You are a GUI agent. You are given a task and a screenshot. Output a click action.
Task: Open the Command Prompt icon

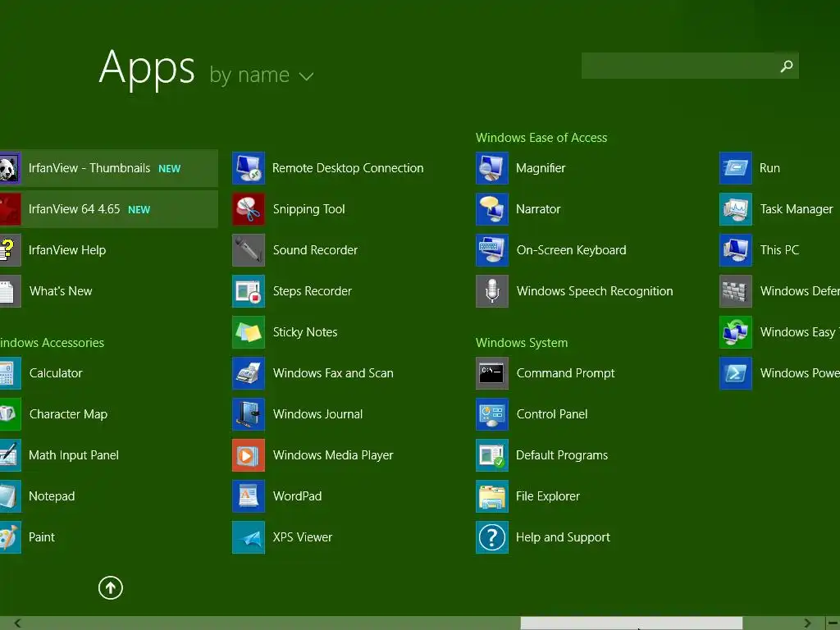pyautogui.click(x=492, y=373)
